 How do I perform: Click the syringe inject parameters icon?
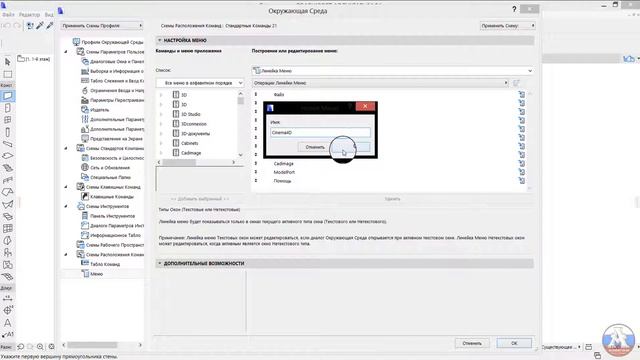[50, 26]
